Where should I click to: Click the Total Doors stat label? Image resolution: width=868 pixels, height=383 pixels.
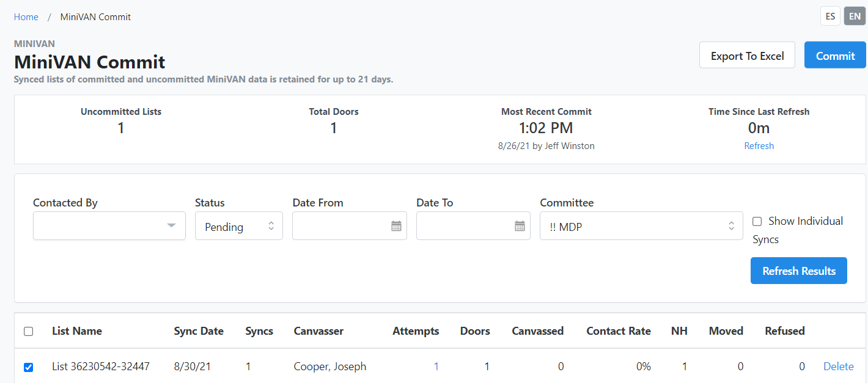334,112
